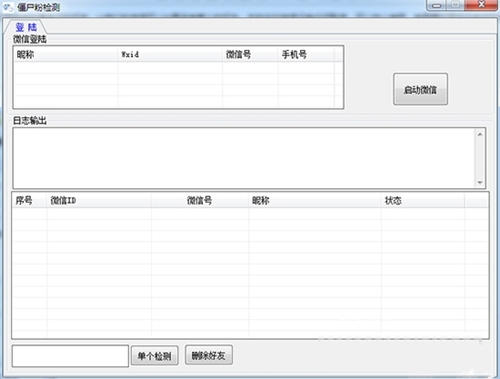Click the 昵称 header in friends list

point(315,201)
